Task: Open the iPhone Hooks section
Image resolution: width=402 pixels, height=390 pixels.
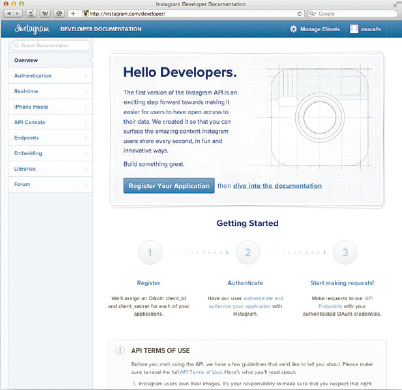Action: (x=50, y=107)
